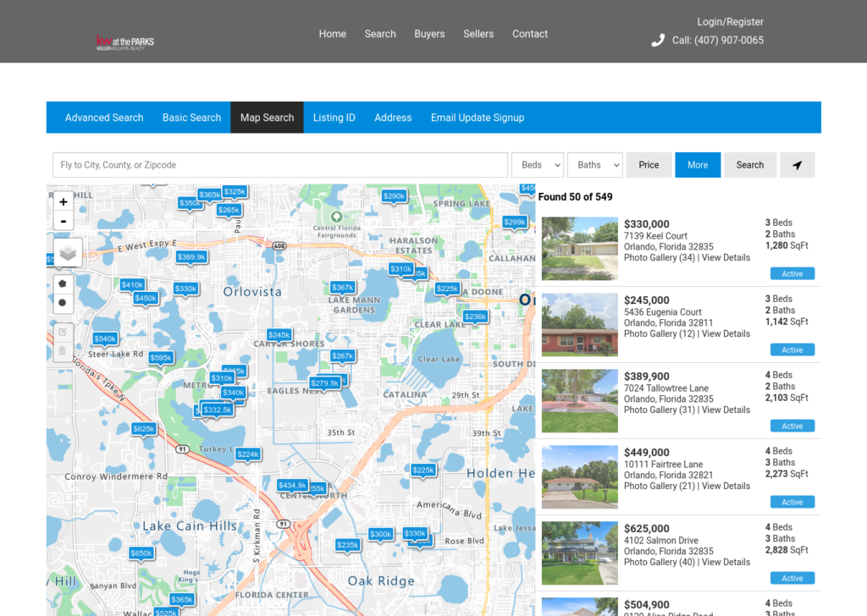This screenshot has width=867, height=616.
Task: Zoom out on the map
Action: (x=64, y=221)
